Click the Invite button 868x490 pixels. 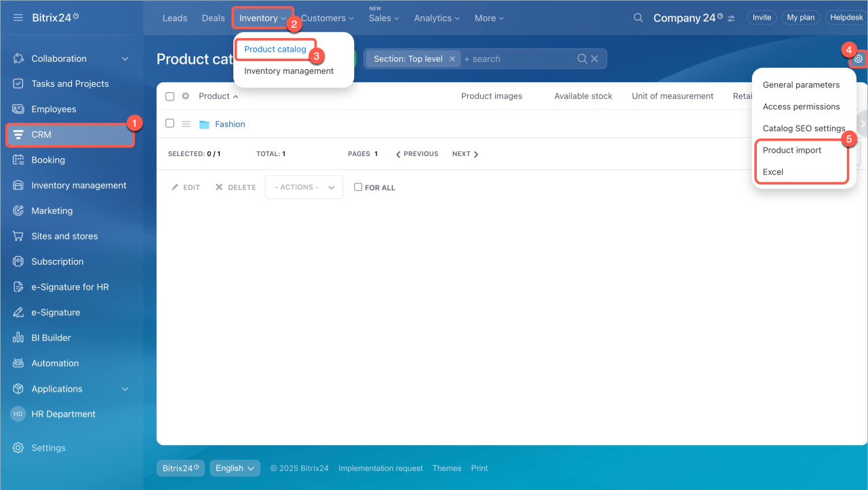coord(762,18)
